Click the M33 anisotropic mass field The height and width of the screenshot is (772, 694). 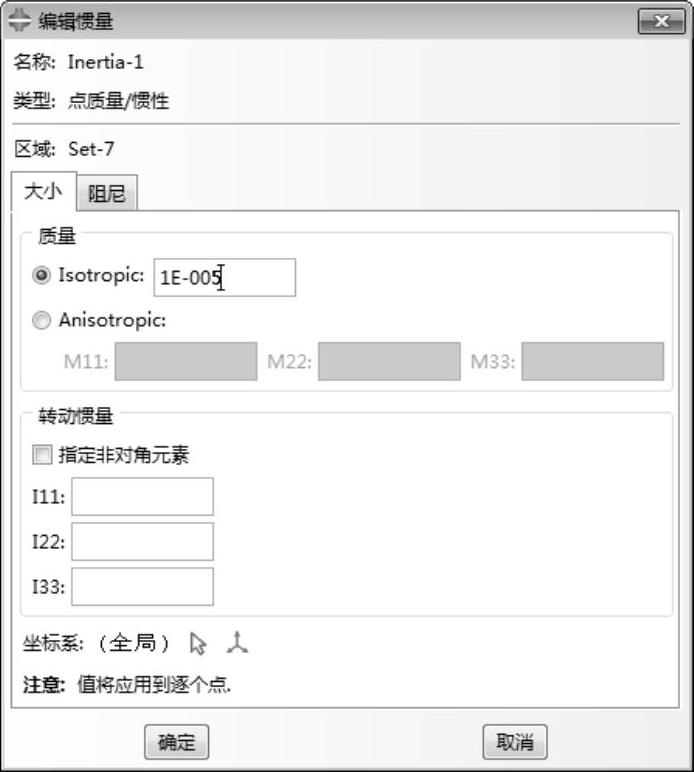[592, 361]
